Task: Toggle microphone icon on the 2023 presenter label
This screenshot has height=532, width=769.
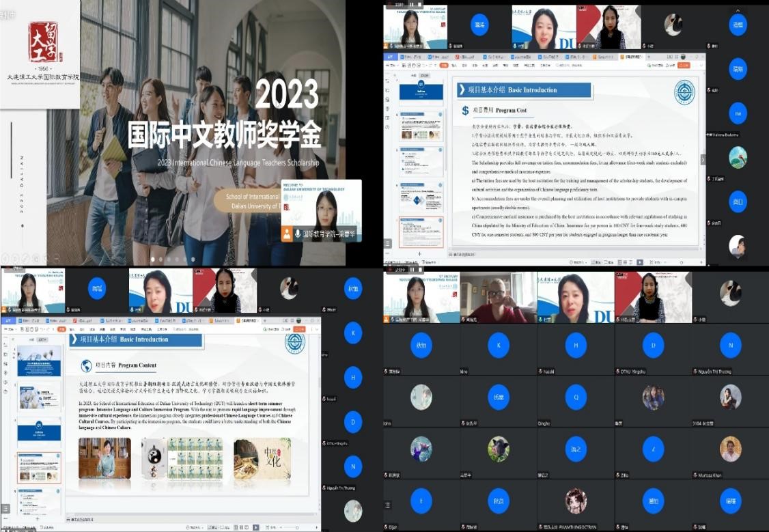Action: 296,234
